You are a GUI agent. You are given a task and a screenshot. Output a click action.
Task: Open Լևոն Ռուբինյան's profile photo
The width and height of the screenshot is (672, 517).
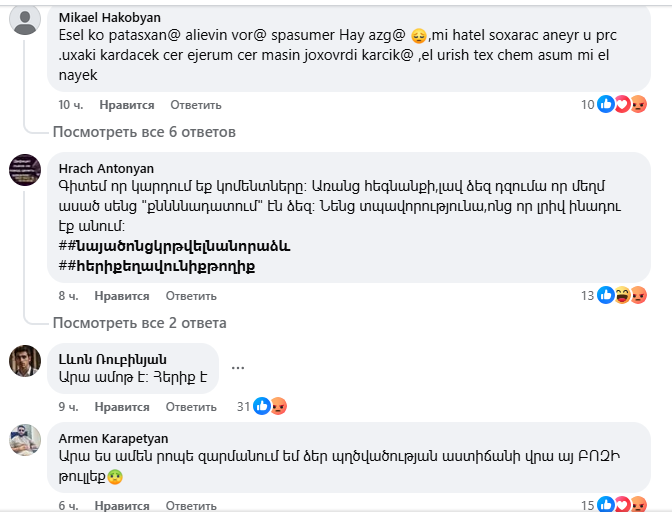click(25, 361)
